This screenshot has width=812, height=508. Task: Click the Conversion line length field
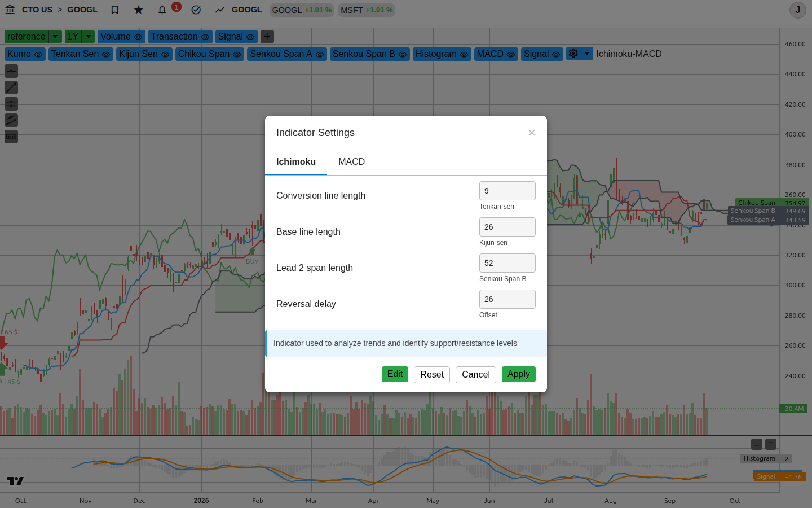[507, 191]
